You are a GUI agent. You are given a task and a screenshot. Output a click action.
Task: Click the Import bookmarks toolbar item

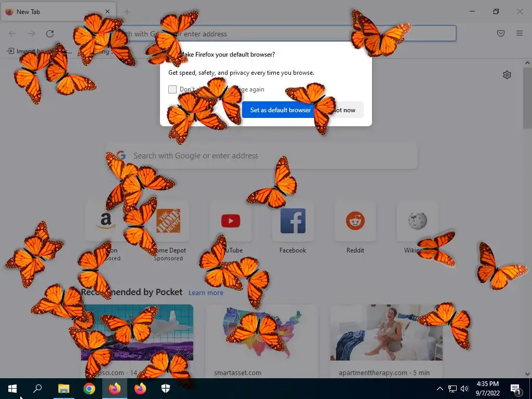(39, 51)
